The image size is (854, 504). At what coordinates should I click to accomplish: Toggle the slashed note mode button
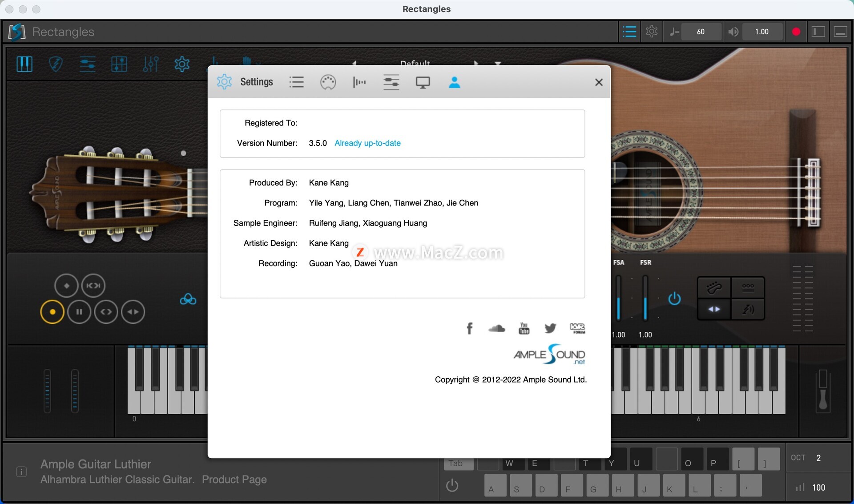pos(748,309)
